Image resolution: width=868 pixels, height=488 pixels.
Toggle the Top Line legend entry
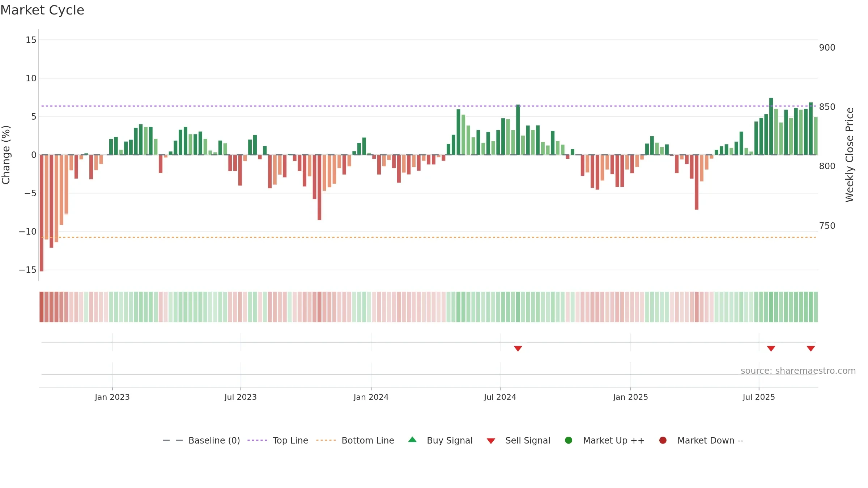pos(278,440)
